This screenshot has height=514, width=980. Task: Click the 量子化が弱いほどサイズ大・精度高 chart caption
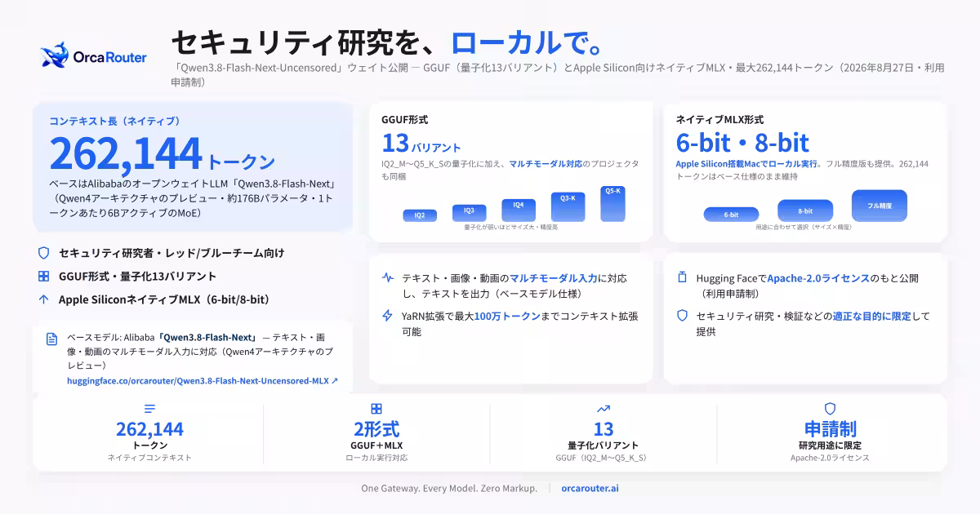point(510,228)
